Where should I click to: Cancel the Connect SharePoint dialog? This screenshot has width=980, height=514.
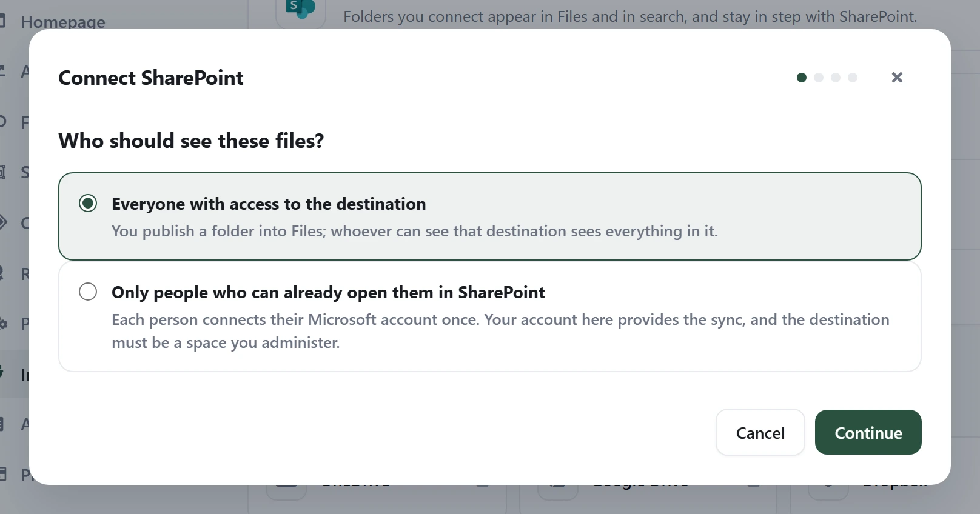tap(760, 432)
